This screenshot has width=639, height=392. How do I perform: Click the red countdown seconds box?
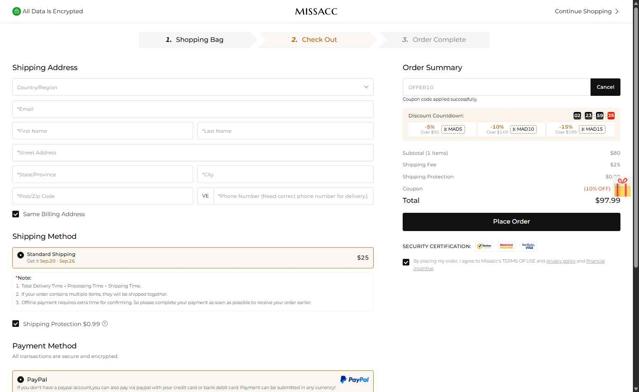pyautogui.click(x=611, y=116)
